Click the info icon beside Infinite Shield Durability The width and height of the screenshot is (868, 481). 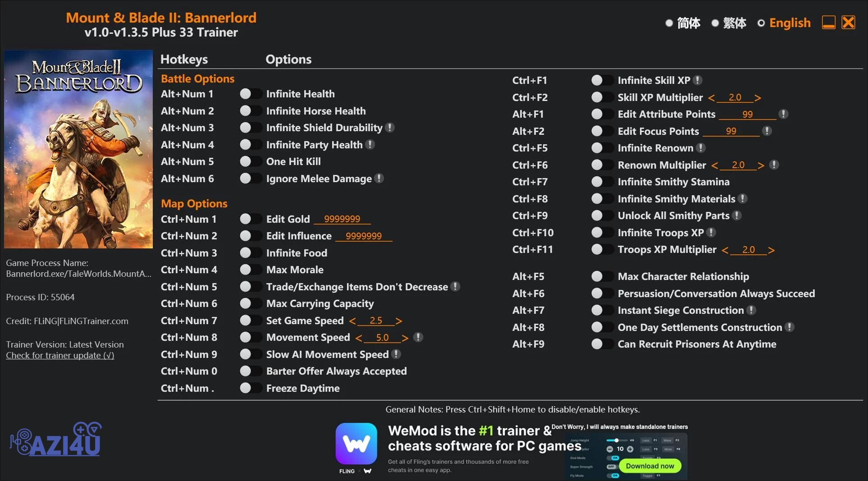click(390, 128)
